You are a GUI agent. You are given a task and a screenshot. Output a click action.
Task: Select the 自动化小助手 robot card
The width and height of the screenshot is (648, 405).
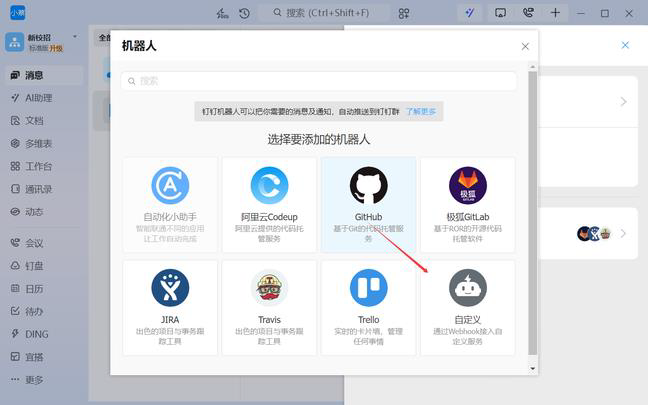pos(170,205)
